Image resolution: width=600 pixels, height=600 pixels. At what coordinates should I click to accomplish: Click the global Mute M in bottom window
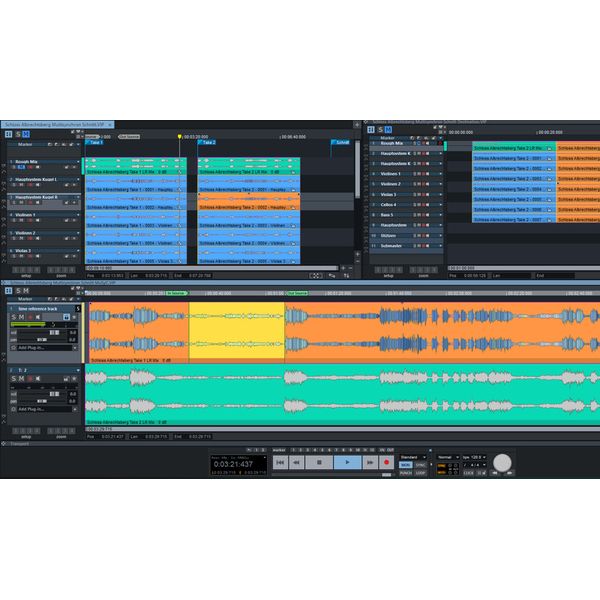26,291
